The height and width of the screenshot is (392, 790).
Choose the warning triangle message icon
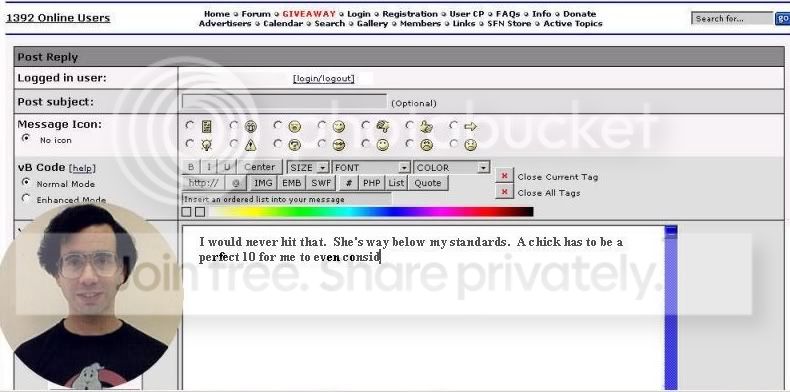pyautogui.click(x=250, y=145)
